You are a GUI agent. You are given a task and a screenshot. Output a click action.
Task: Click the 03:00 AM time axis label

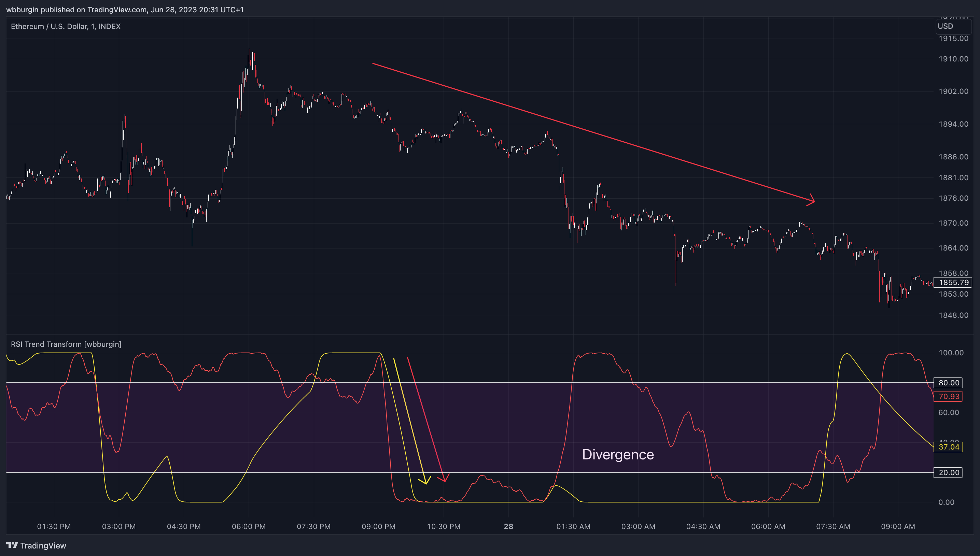click(x=638, y=527)
